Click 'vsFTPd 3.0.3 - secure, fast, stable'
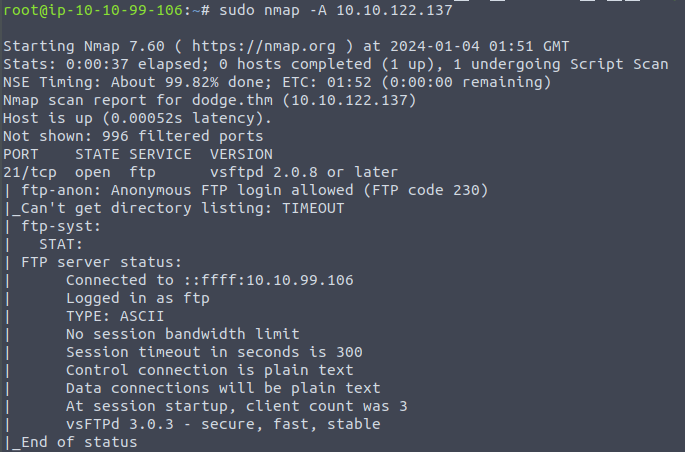 [222, 424]
